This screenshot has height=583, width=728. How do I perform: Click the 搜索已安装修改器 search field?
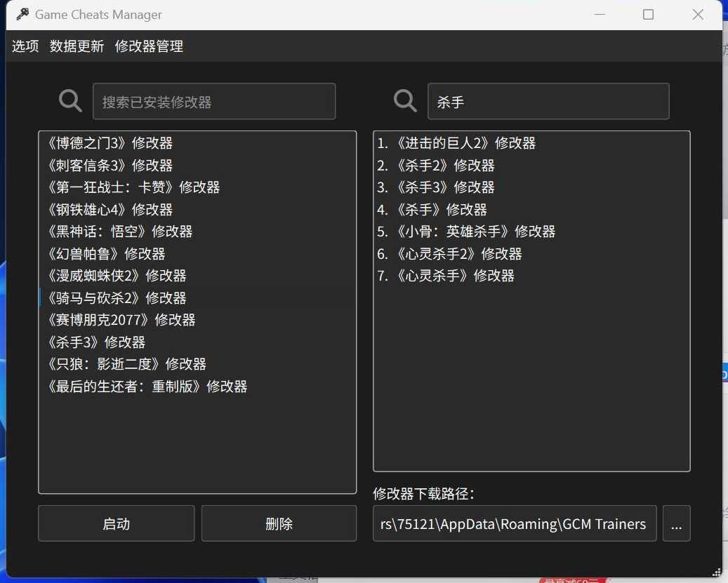(214, 100)
